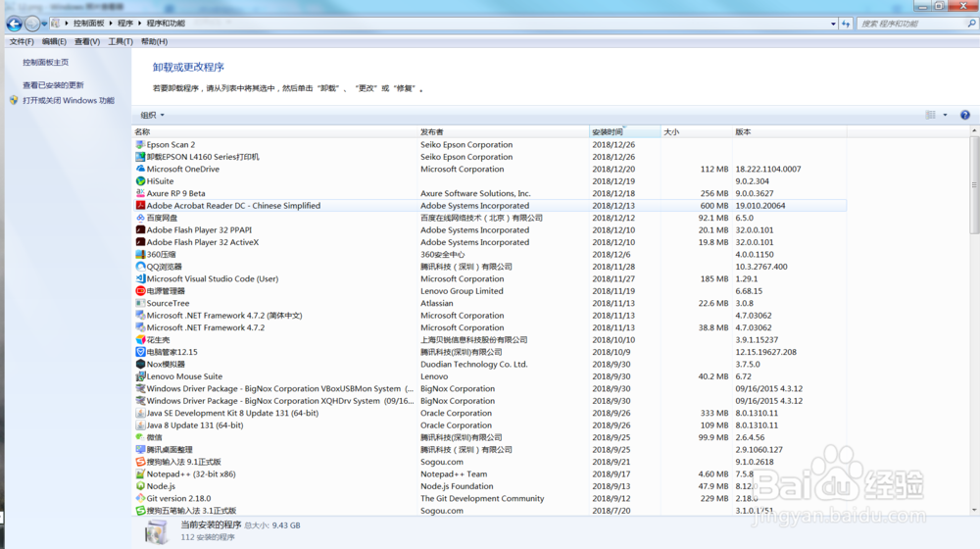Click the 控制面板 breadcrumb
980x549 pixels.
(89, 24)
